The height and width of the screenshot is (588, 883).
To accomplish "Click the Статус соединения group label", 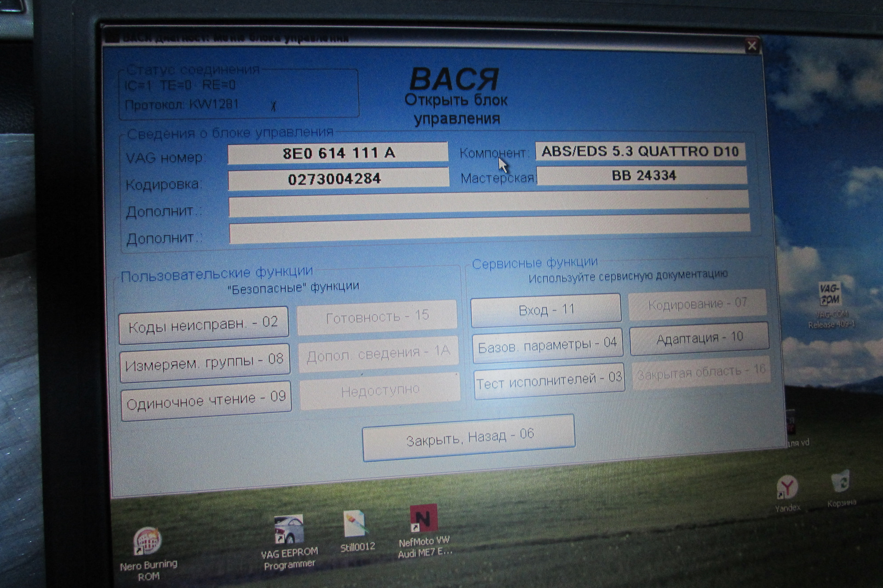I will tap(193, 70).
